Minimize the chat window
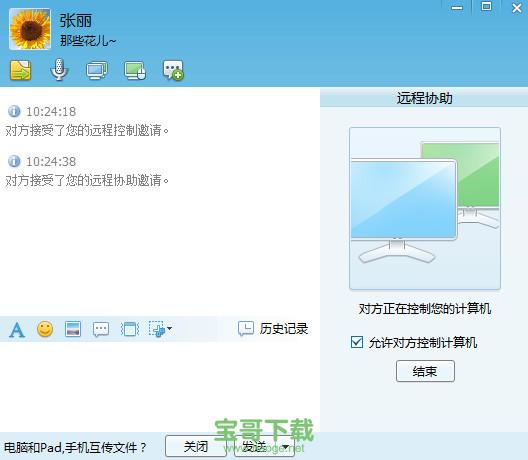 [457, 7]
